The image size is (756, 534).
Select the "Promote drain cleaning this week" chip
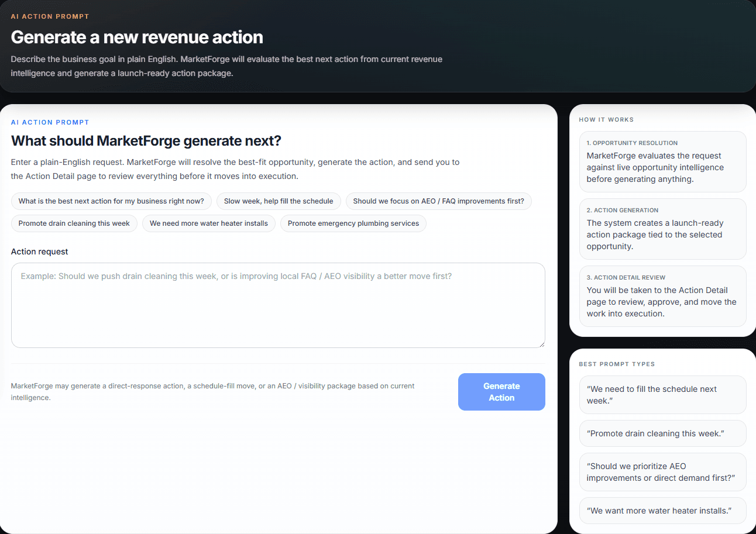tap(74, 223)
